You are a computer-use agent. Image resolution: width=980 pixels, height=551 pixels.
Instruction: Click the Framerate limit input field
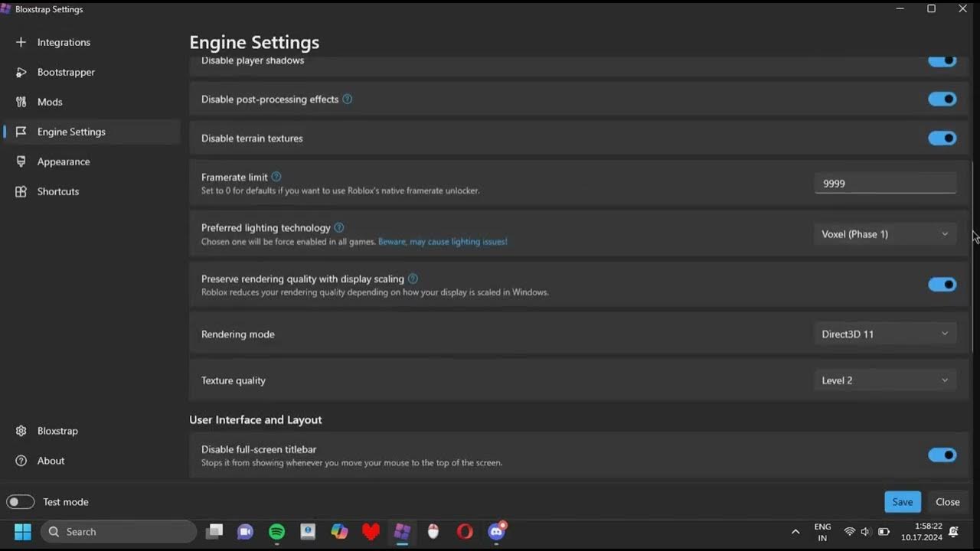point(884,184)
